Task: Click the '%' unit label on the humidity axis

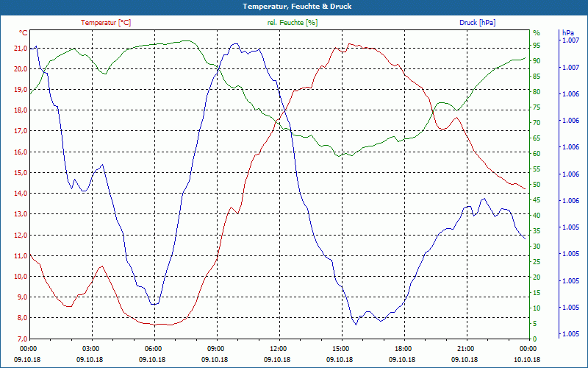Action: pyautogui.click(x=537, y=33)
